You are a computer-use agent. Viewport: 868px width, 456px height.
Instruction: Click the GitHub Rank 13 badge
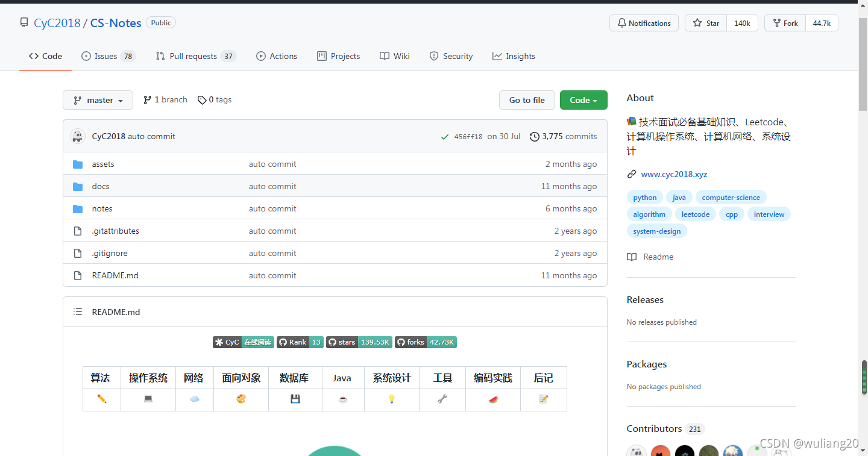click(300, 342)
